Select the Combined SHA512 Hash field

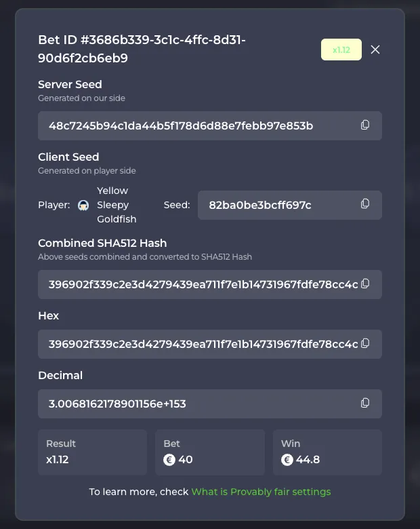[210, 284]
